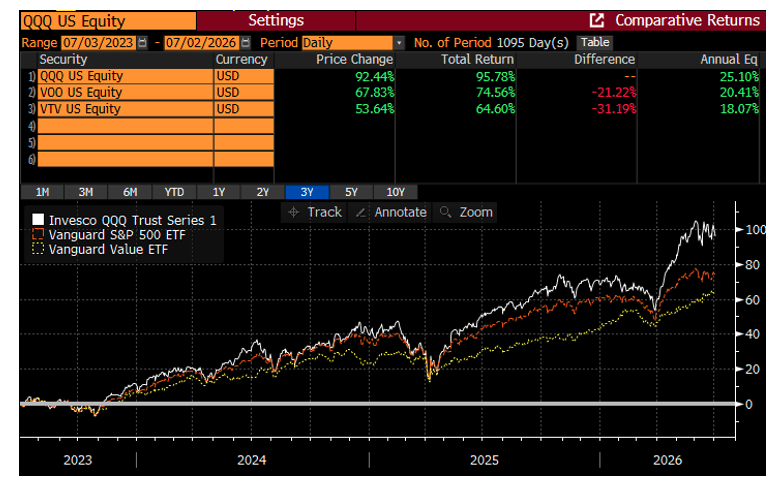Select the 6M range tab

tap(130, 192)
